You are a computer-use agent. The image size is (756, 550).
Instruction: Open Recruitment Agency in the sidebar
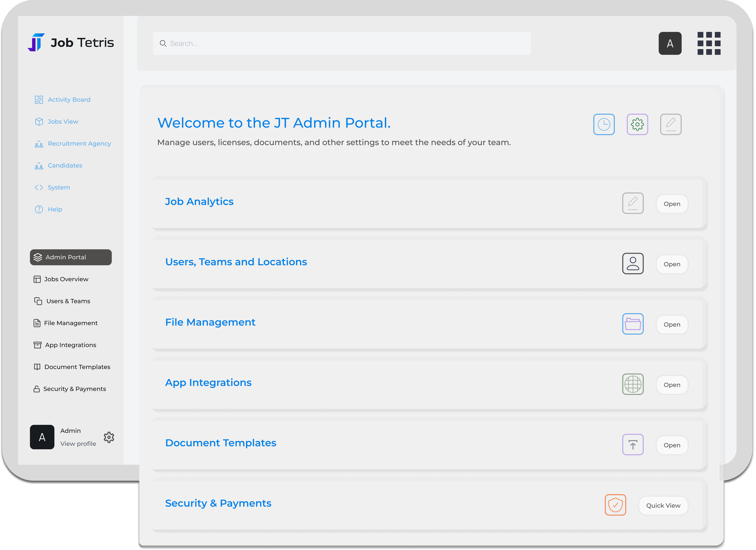click(x=79, y=143)
